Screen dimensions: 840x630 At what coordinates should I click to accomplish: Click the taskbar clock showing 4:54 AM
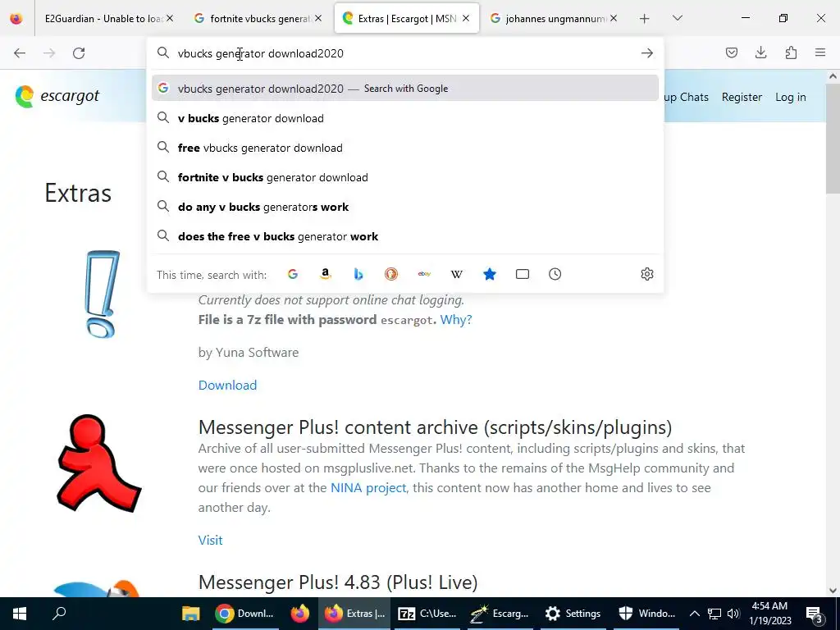(769, 614)
